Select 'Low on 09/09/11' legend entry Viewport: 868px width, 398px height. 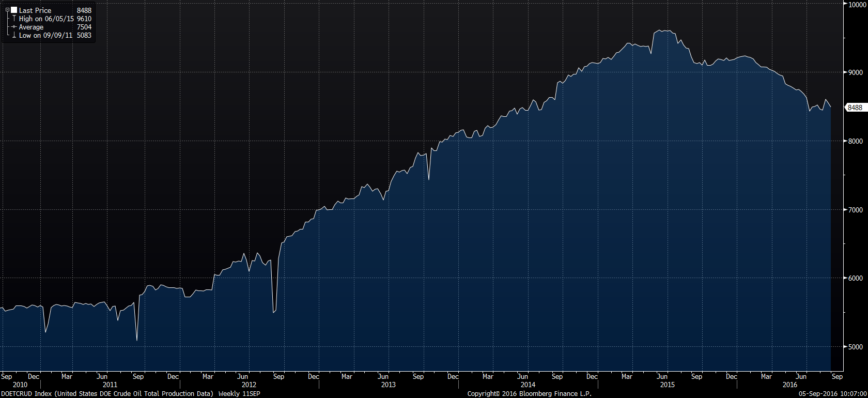[45, 35]
